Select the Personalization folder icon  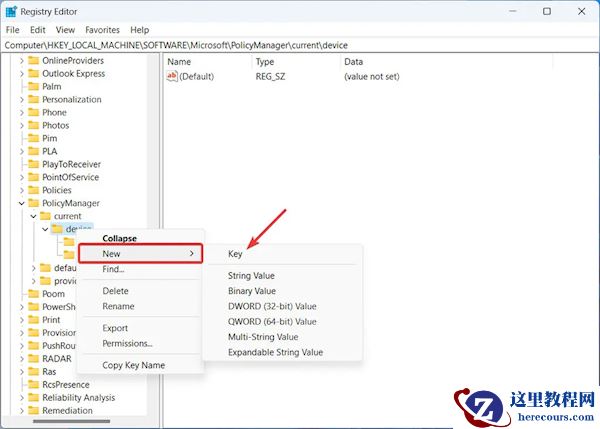tap(34, 100)
